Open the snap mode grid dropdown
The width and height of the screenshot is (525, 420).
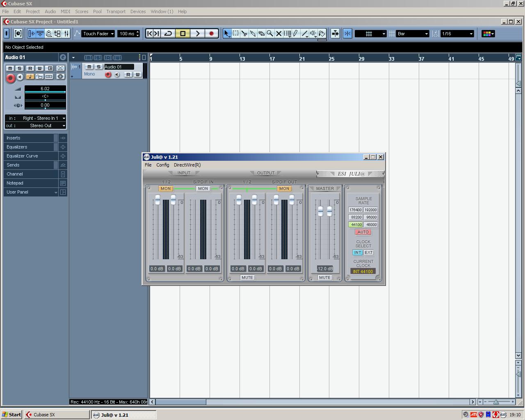pyautogui.click(x=370, y=34)
